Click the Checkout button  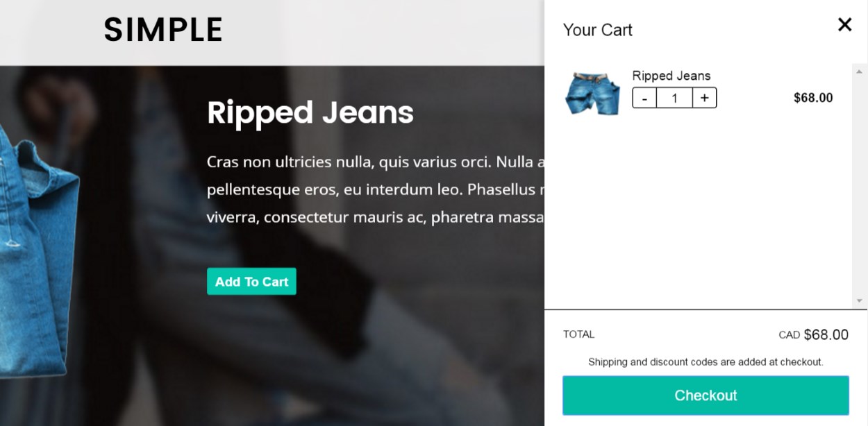click(706, 395)
